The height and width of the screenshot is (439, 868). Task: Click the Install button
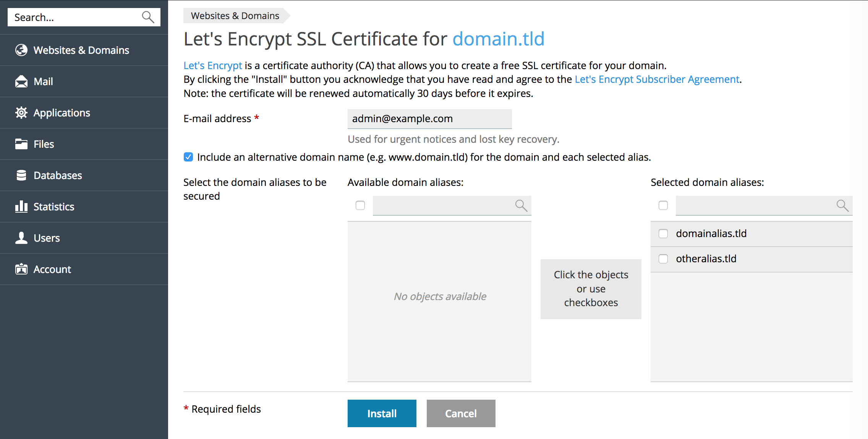(x=382, y=413)
